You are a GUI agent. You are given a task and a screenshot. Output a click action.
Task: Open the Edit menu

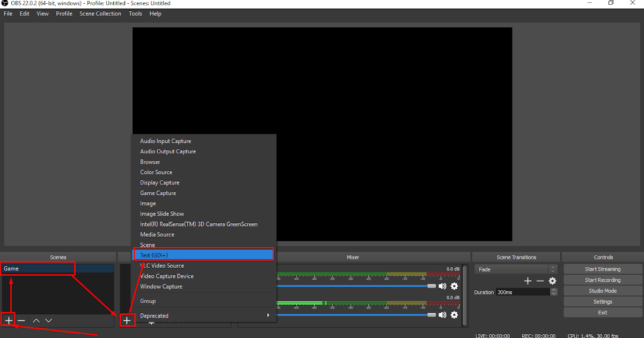click(x=25, y=13)
